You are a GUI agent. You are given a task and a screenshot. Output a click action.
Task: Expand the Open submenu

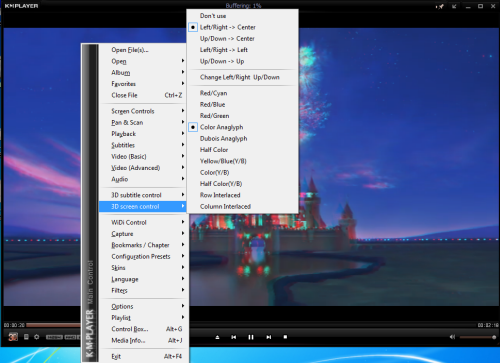coord(143,61)
